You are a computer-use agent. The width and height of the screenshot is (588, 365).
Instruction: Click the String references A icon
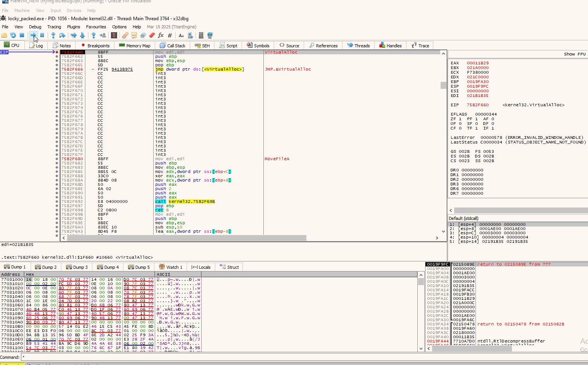181,35
